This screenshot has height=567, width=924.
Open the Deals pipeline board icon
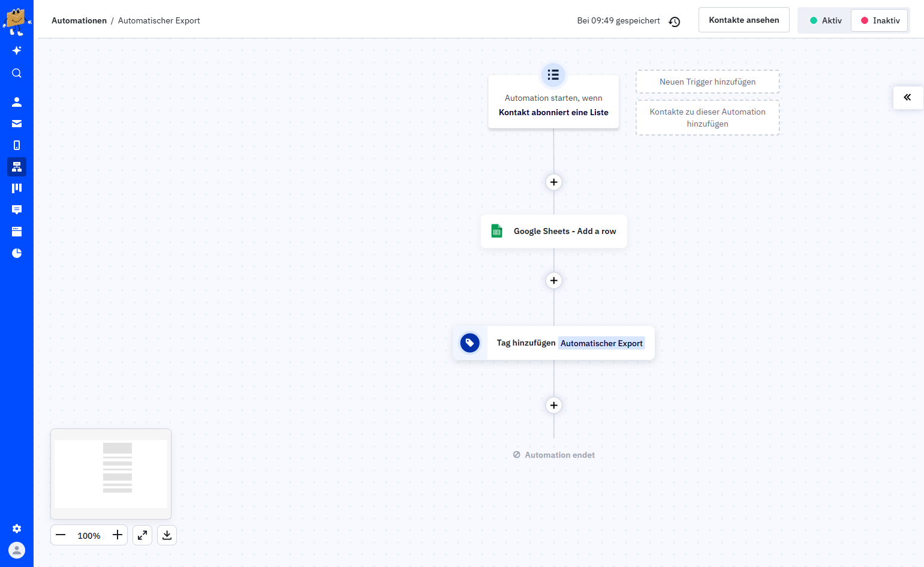point(17,188)
